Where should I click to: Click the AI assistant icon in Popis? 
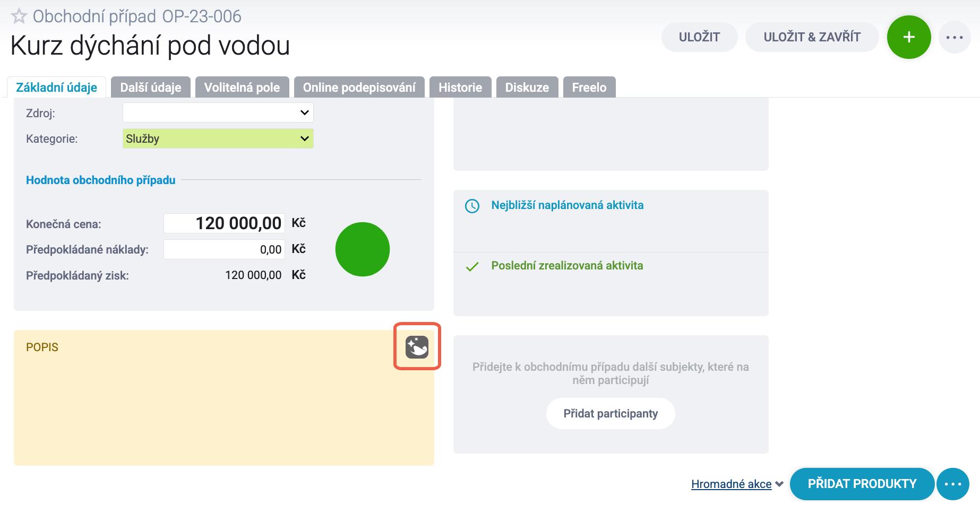(x=417, y=347)
